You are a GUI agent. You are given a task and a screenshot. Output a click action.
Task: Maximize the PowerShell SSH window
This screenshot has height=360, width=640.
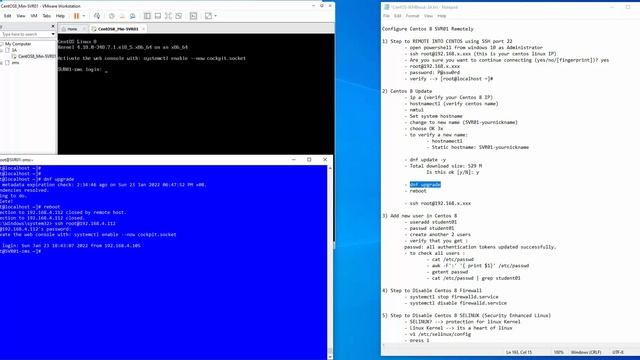click(x=309, y=160)
